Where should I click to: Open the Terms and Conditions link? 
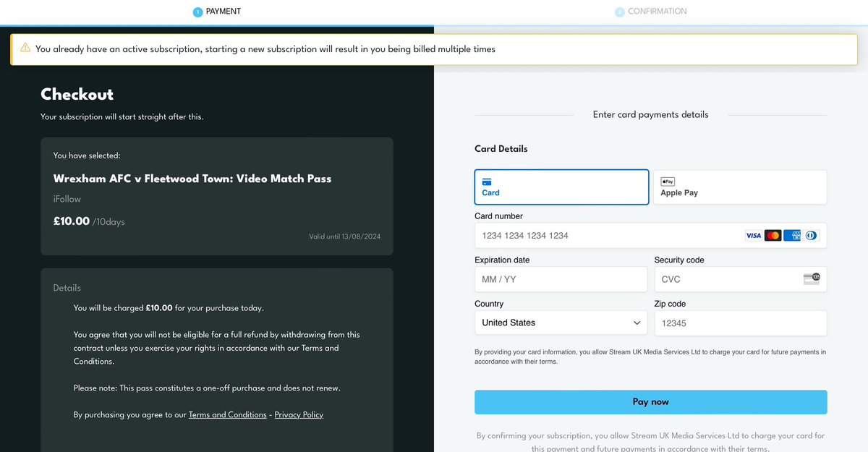(227, 415)
